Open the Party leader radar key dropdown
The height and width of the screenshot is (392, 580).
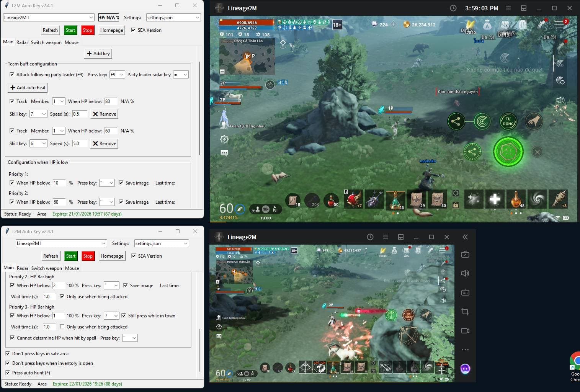point(181,75)
